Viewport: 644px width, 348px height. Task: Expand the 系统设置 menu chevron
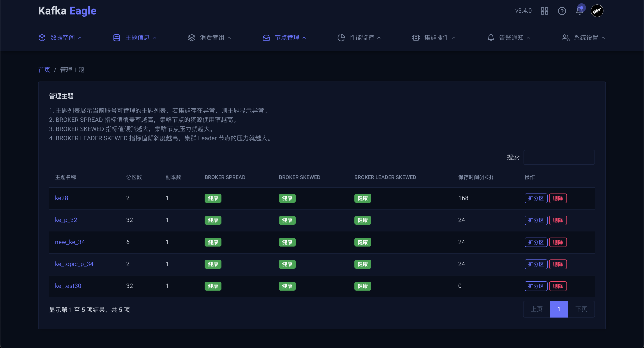point(603,38)
